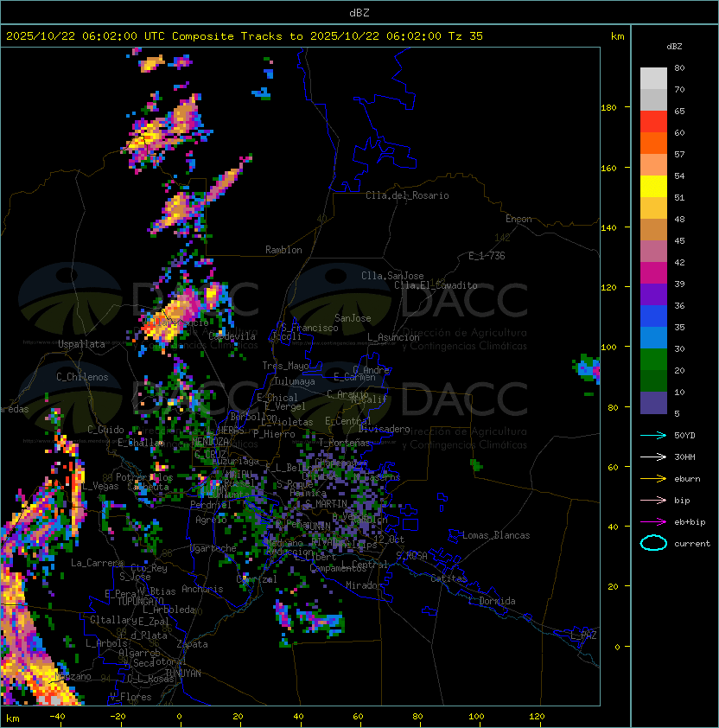719x728 pixels.
Task: Click the 'Tres_Mayo' place label
Action: [285, 366]
